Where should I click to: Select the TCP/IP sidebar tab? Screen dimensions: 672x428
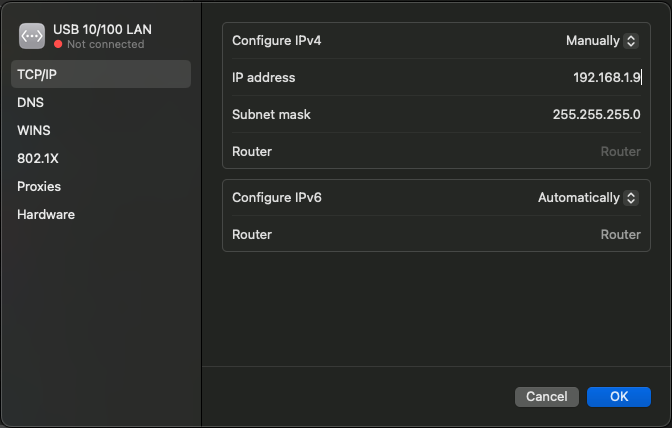[x=100, y=74]
